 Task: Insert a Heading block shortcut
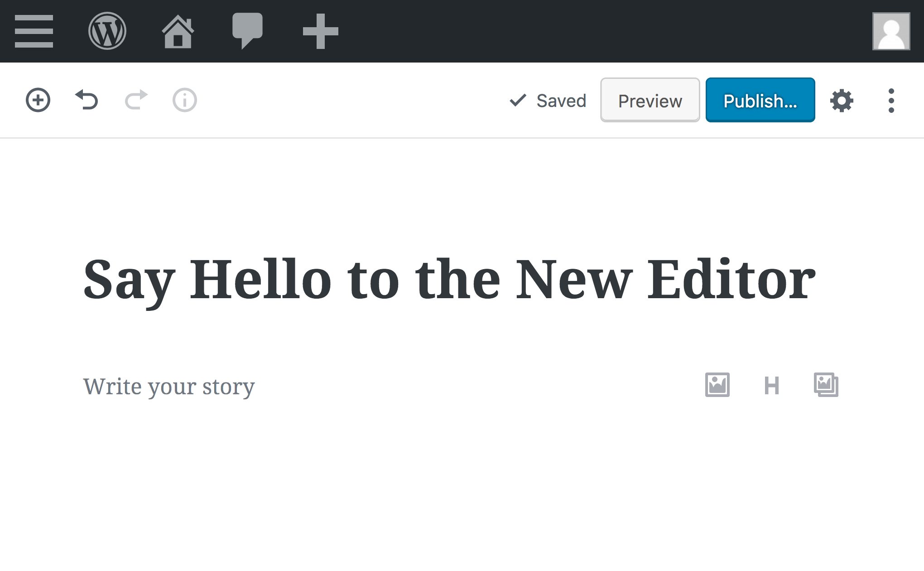click(771, 386)
